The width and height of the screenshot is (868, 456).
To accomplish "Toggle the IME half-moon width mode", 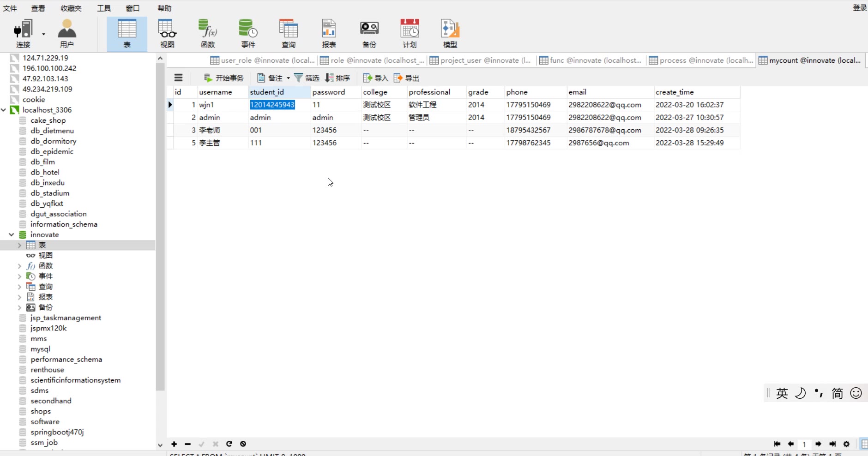I will tap(801, 393).
